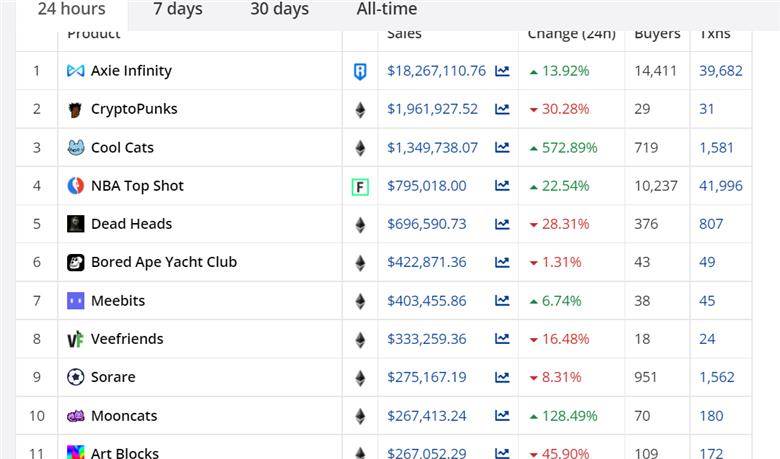Click the 41,996 transactions value

coord(721,186)
